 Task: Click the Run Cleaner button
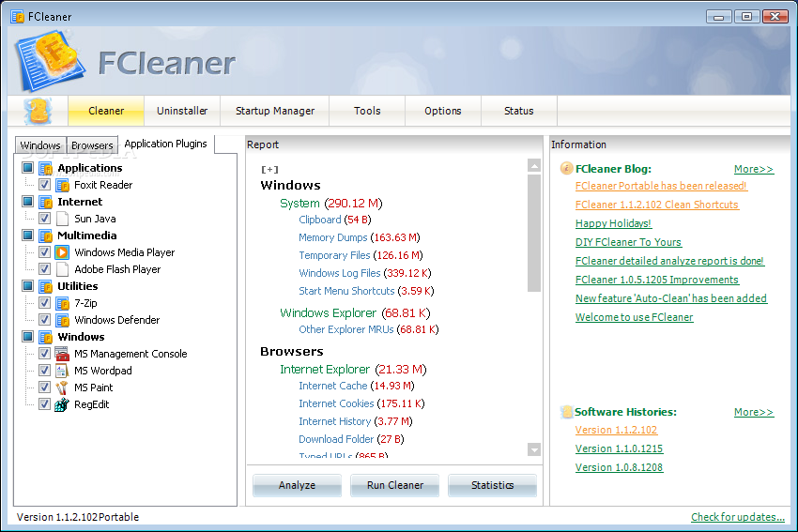pyautogui.click(x=395, y=485)
